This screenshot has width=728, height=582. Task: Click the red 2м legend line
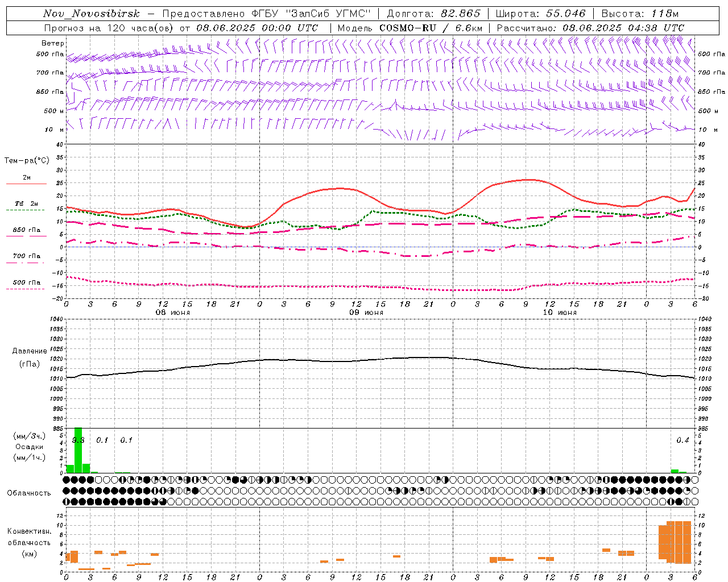(x=27, y=184)
